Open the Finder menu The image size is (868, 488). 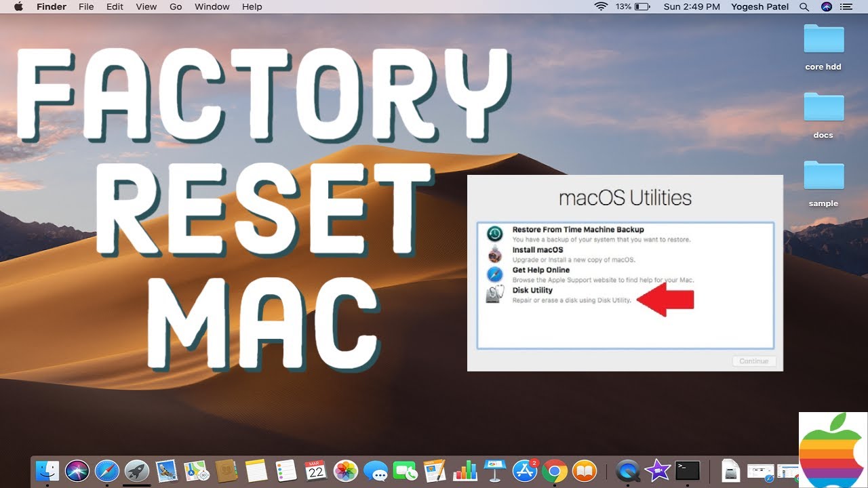pos(51,7)
